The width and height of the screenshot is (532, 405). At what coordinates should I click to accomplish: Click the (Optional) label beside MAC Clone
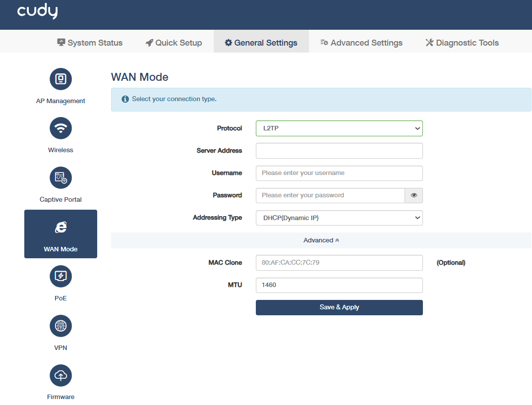click(x=451, y=263)
